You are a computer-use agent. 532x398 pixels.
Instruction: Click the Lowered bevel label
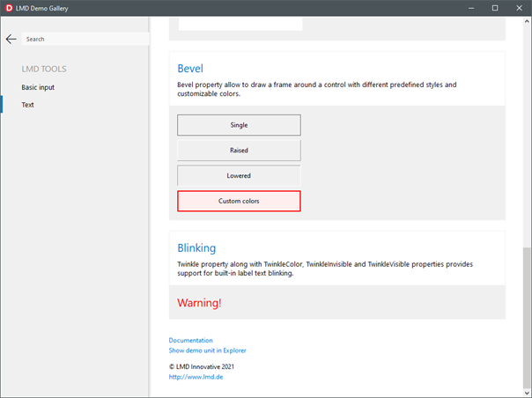coord(239,176)
